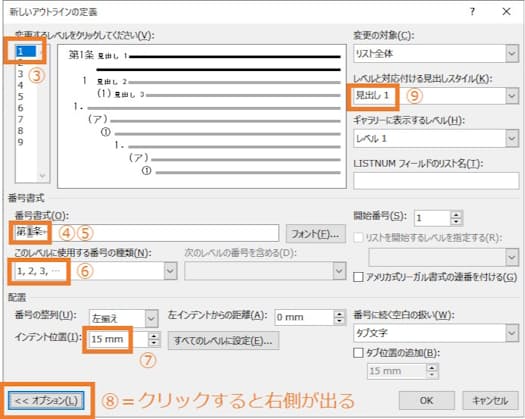Viewport: 525px width, 419px height.
Task: Click the help question mark icon
Action: (x=472, y=12)
